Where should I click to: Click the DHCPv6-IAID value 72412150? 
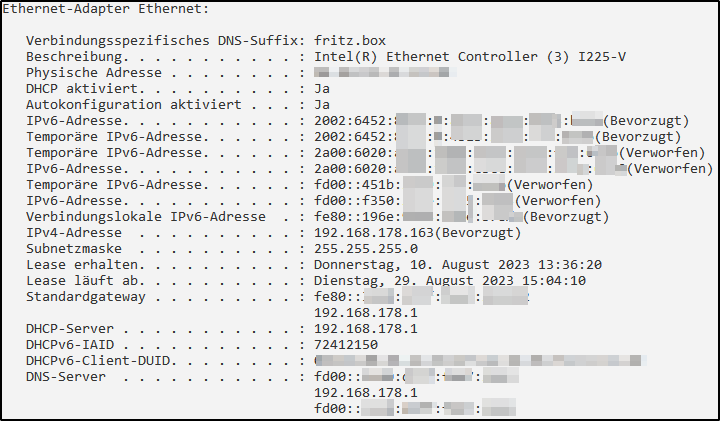tap(346, 345)
